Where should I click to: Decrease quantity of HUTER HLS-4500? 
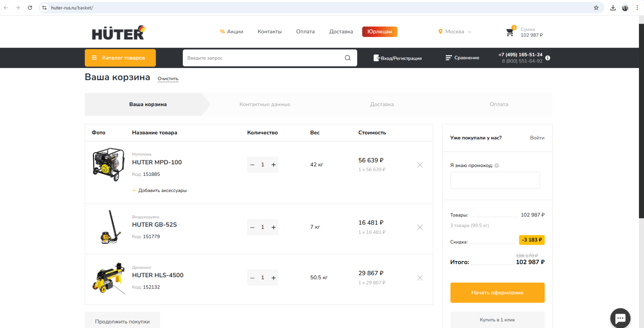(252, 278)
